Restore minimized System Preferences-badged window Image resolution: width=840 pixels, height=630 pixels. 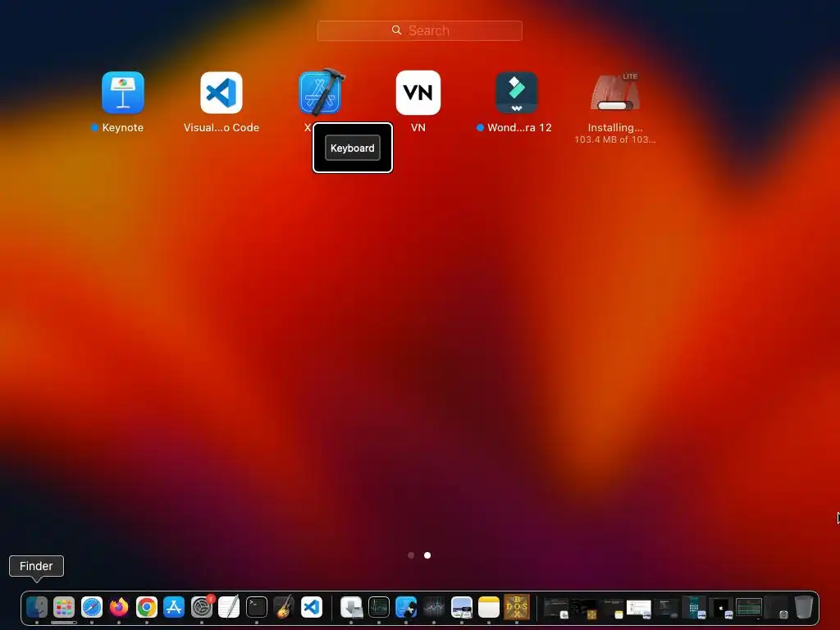coord(775,609)
